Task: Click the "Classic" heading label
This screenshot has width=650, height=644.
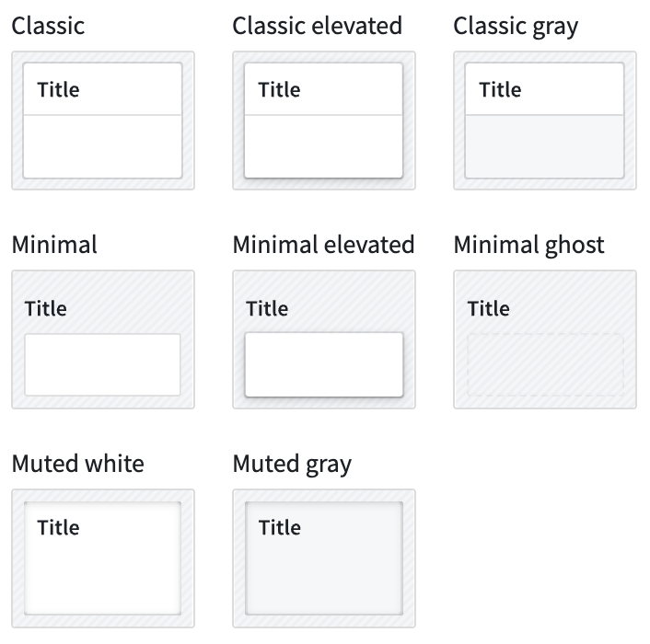Action: [48, 26]
